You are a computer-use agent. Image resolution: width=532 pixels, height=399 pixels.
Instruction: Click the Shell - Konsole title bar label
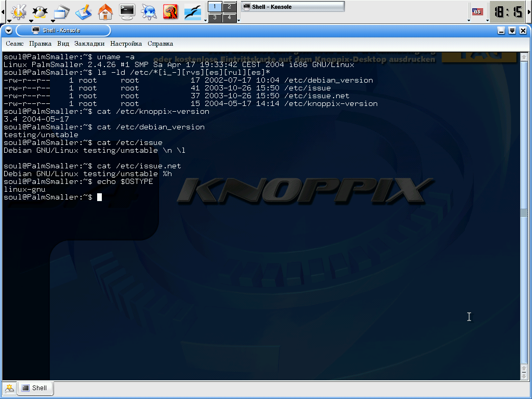(61, 31)
